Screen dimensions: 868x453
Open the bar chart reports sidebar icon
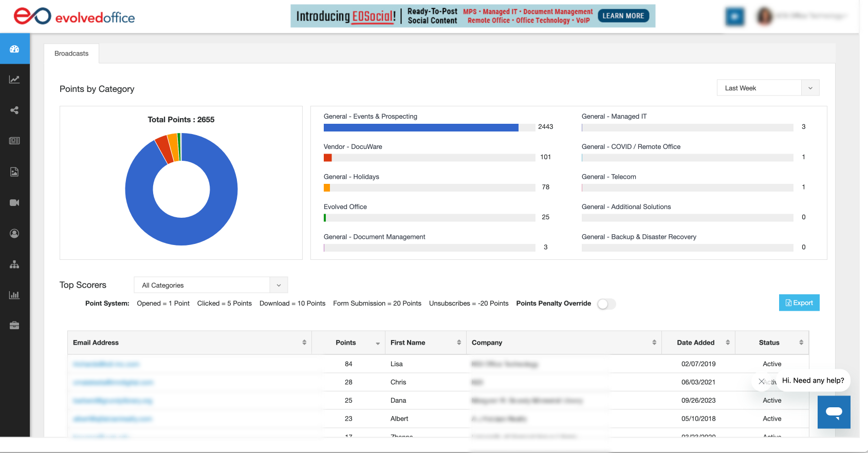(14, 295)
